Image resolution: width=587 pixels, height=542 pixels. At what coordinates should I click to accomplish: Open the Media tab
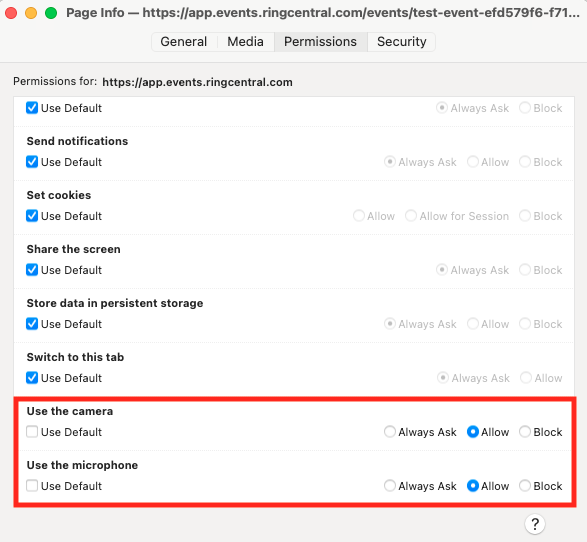246,42
